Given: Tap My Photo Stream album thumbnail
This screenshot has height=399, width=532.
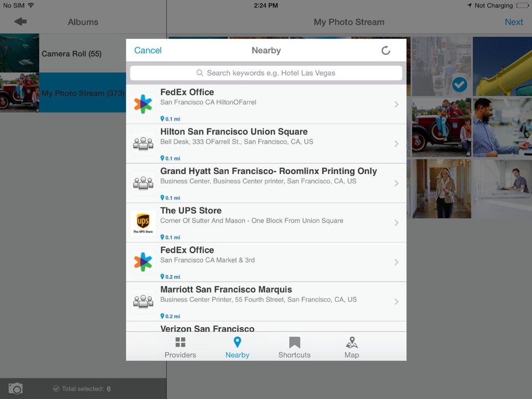Looking at the screenshot, I should point(19,92).
